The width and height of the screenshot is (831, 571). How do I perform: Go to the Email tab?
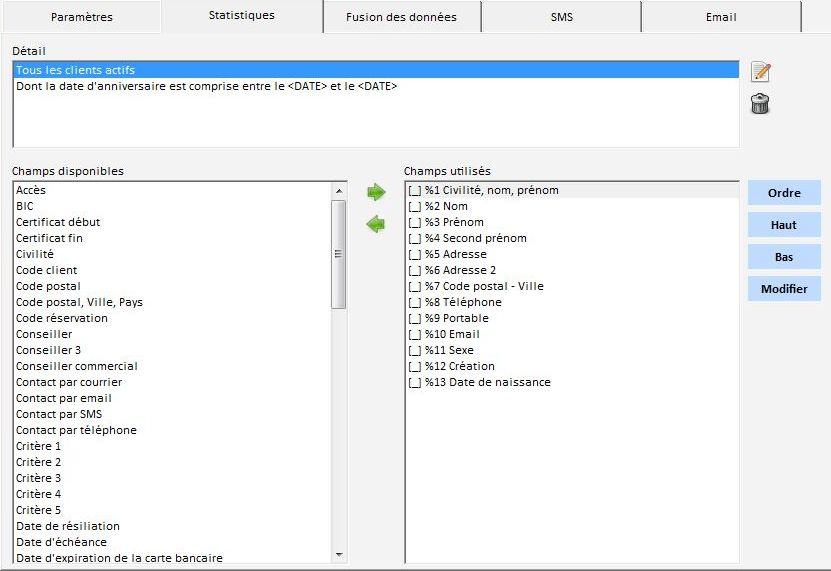tap(721, 17)
